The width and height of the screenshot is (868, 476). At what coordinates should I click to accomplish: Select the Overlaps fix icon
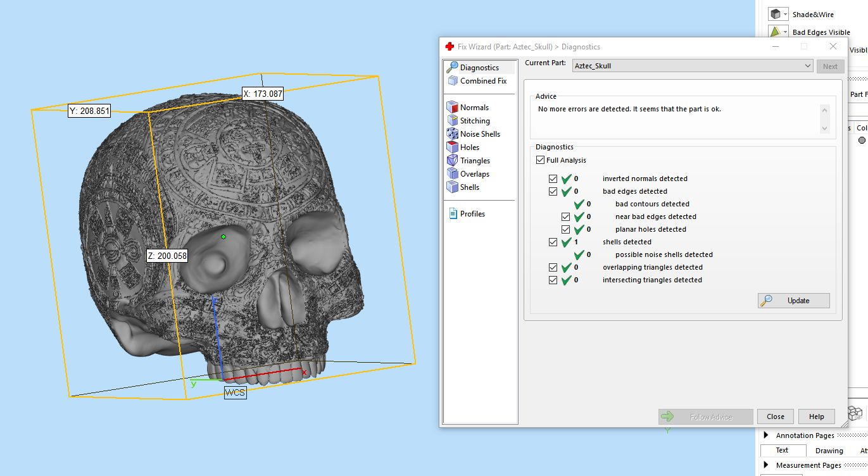(x=452, y=174)
